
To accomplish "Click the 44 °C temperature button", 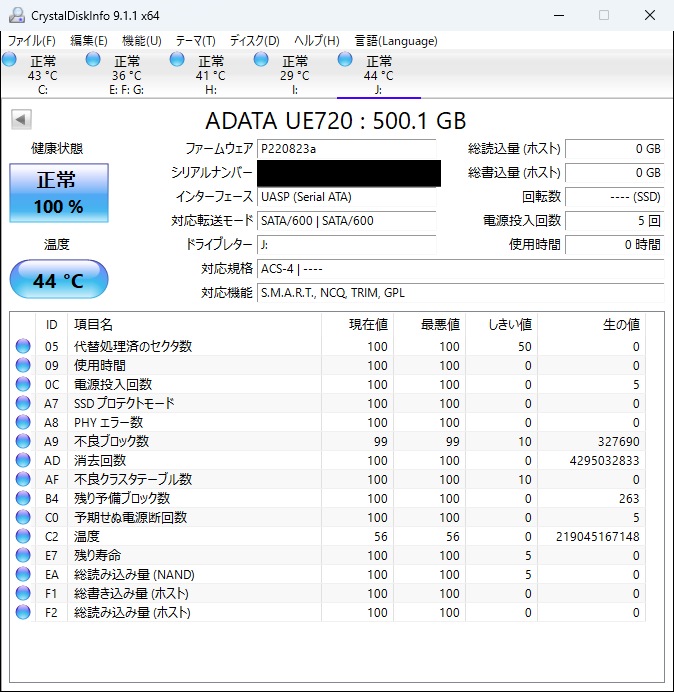I will pyautogui.click(x=59, y=279).
